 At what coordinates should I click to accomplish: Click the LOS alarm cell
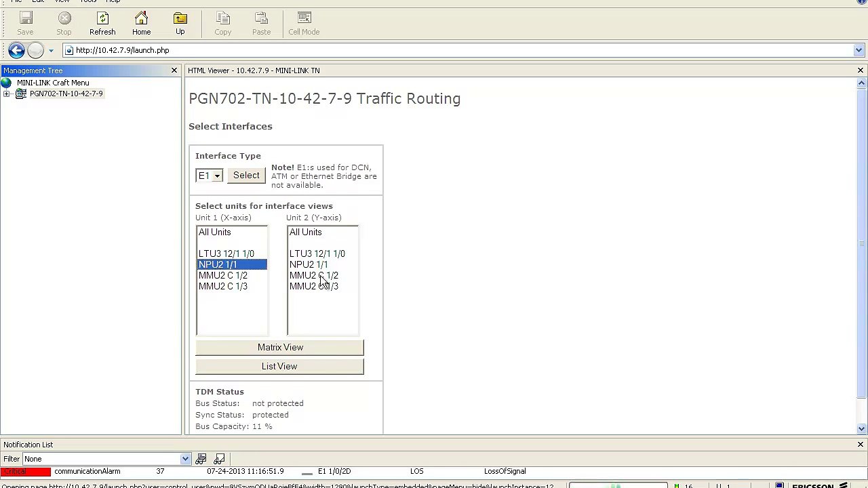(417, 471)
